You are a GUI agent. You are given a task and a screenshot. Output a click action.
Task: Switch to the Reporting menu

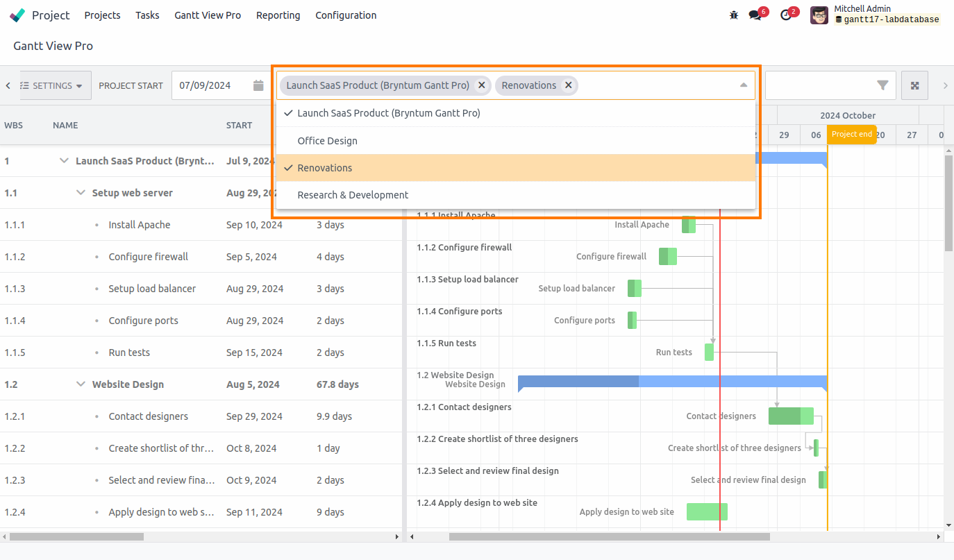point(278,15)
